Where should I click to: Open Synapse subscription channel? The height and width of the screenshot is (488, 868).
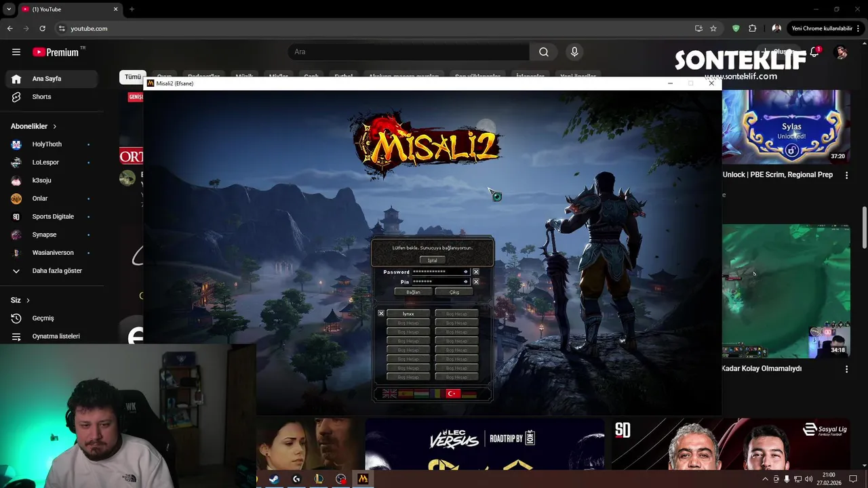(x=52, y=235)
